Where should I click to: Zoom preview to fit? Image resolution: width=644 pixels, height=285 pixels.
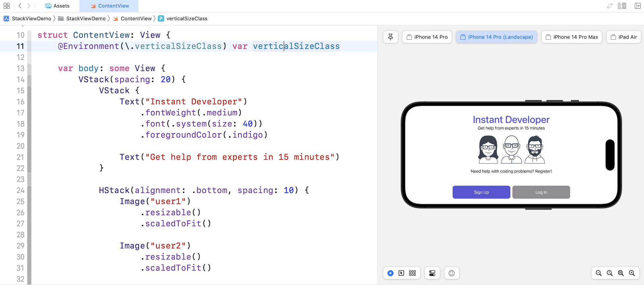(x=621, y=273)
